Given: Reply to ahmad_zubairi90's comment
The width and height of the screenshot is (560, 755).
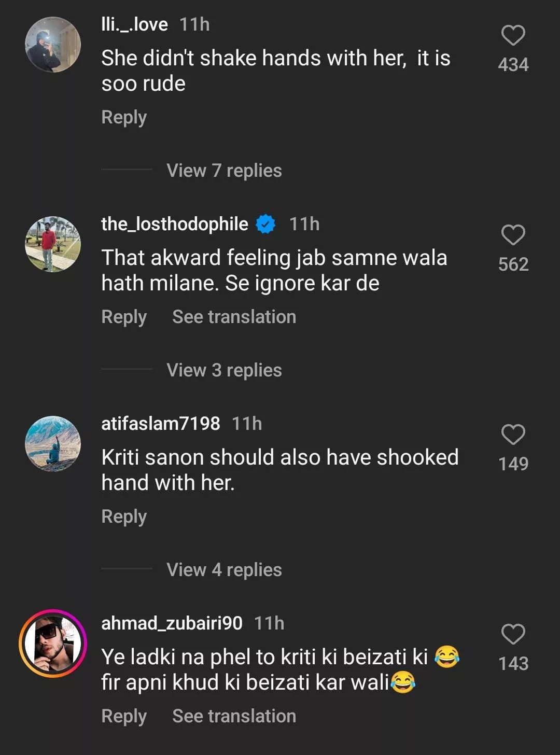Looking at the screenshot, I should pyautogui.click(x=124, y=716).
